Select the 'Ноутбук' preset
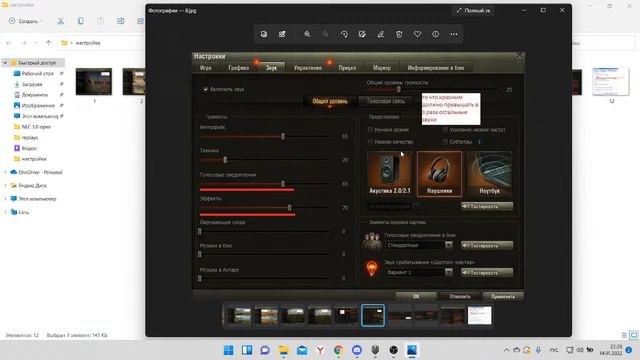 489,174
